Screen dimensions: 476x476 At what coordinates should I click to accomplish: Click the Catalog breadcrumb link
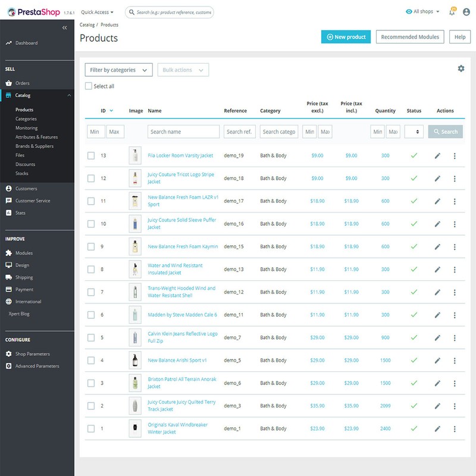[x=87, y=25]
